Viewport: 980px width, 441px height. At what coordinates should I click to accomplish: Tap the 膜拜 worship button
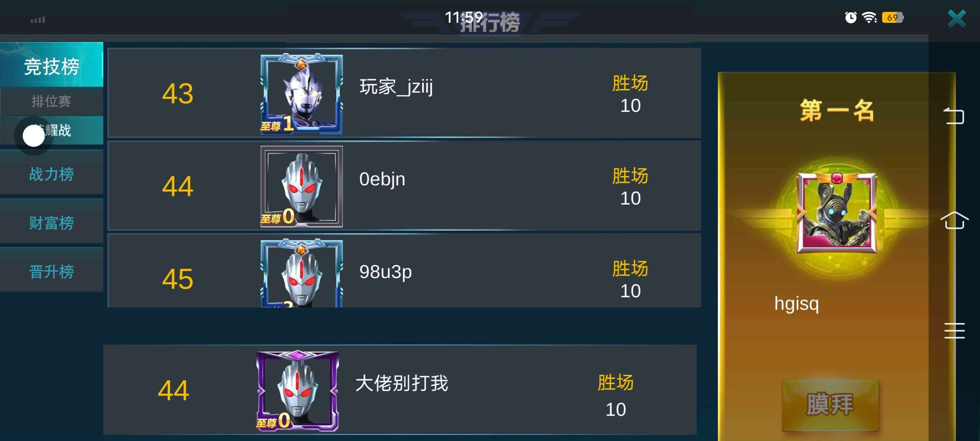[x=830, y=405]
